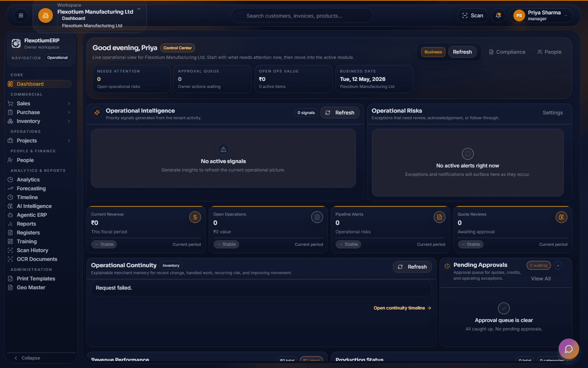Click the Timeline clock icon
This screenshot has width=588, height=368.
(10, 197)
